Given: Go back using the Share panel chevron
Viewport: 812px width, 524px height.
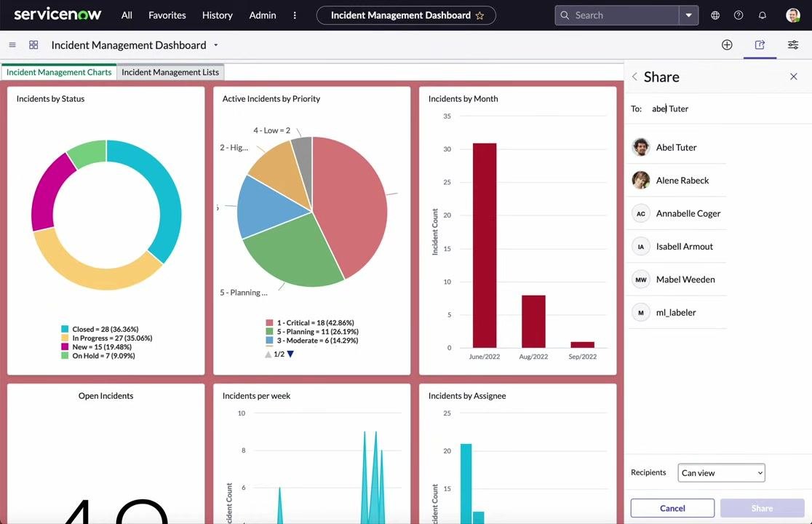Looking at the screenshot, I should (x=634, y=76).
